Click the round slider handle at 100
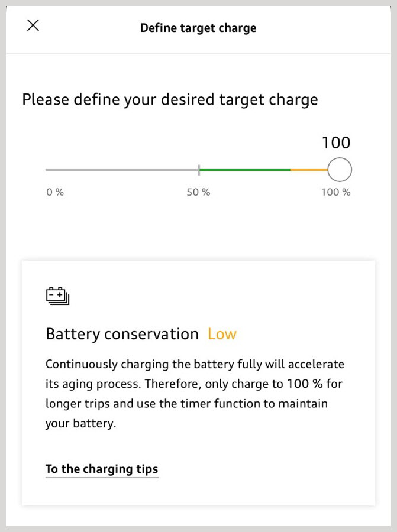This screenshot has height=532, width=397. click(340, 170)
